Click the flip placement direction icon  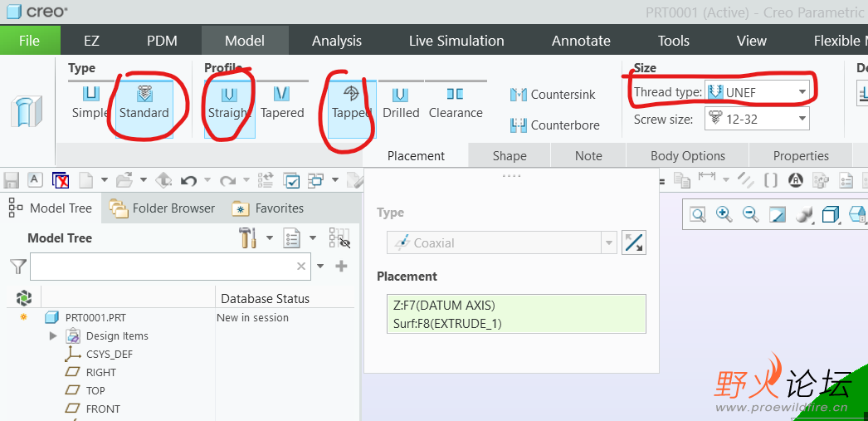[633, 242]
